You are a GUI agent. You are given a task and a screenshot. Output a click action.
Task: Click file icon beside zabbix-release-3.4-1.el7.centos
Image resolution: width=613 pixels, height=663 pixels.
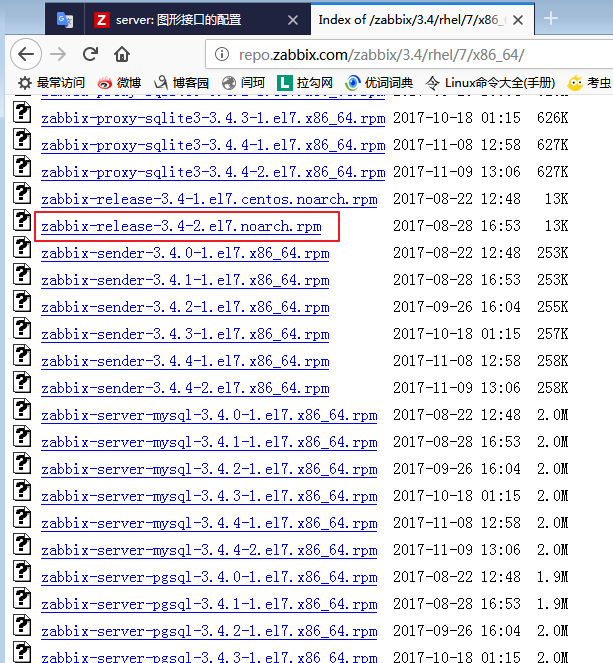click(x=22, y=193)
